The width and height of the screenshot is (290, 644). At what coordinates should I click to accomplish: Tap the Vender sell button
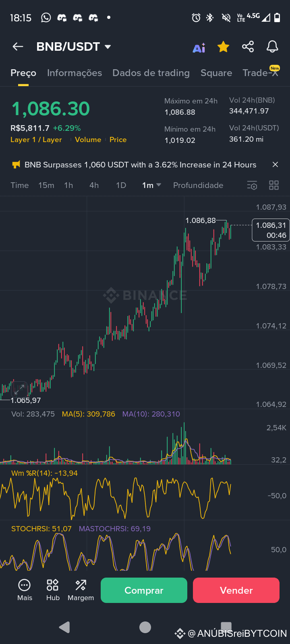236,590
